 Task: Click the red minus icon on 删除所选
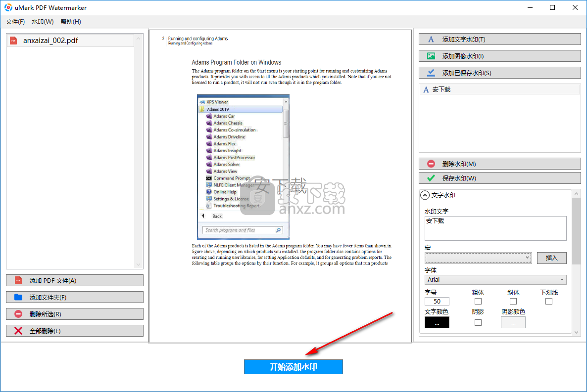(x=18, y=314)
